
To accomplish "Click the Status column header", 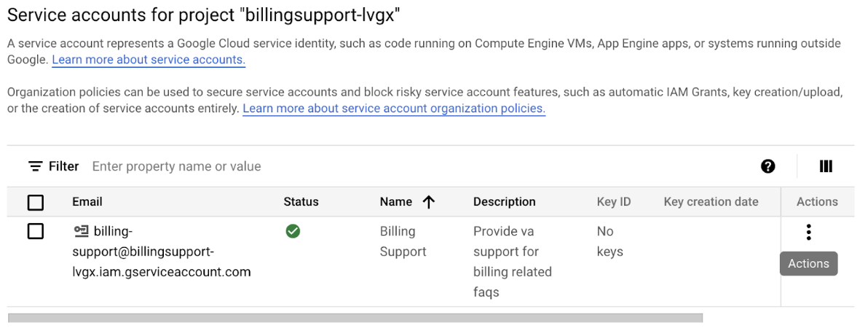I will 301,202.
